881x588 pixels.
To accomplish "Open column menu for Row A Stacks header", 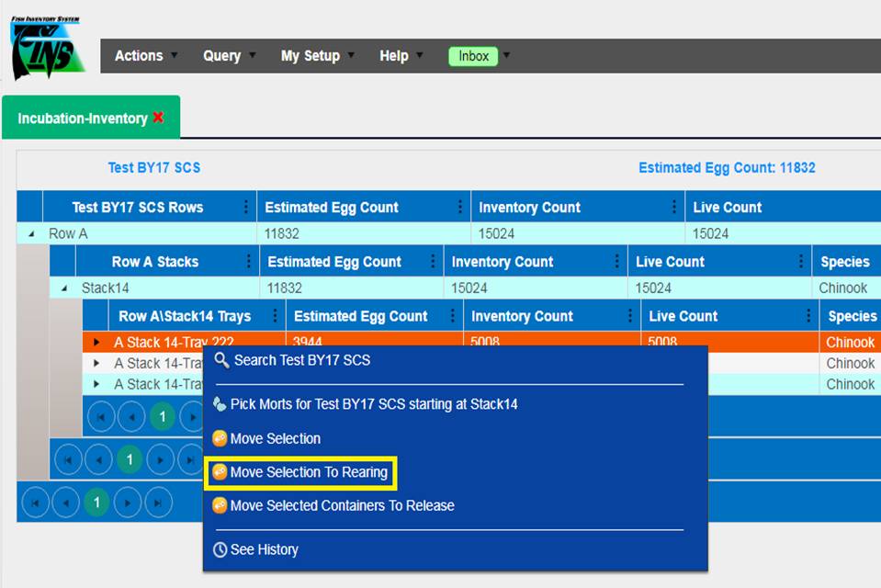I will pos(248,262).
